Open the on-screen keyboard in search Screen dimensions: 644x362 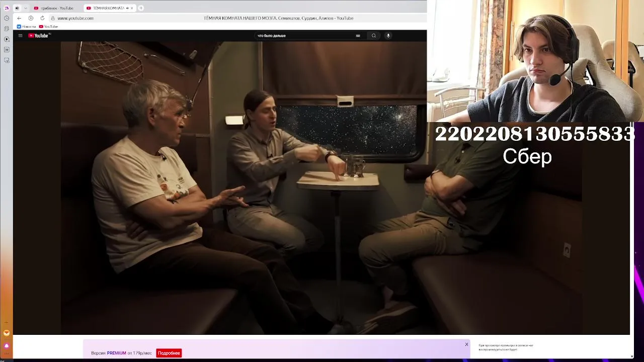coord(358,36)
